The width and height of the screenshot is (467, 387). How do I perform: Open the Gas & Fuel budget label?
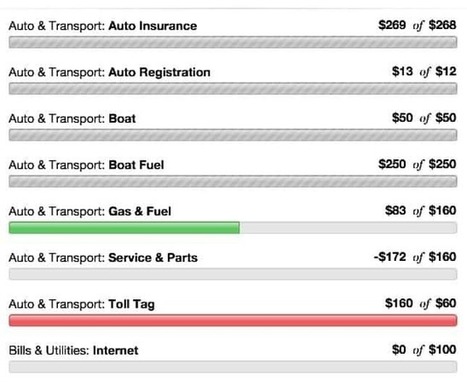click(x=90, y=211)
